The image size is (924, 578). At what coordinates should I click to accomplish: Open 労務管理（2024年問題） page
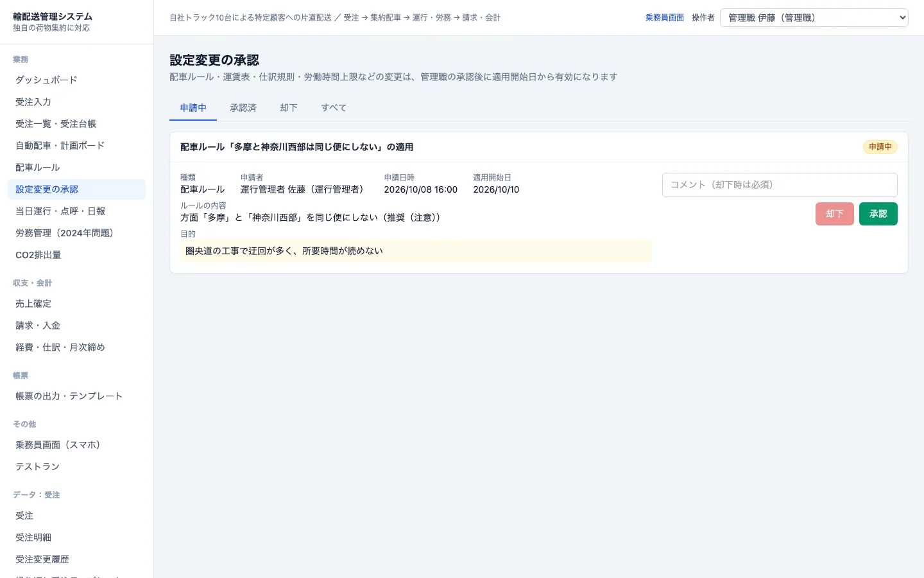pos(77,233)
